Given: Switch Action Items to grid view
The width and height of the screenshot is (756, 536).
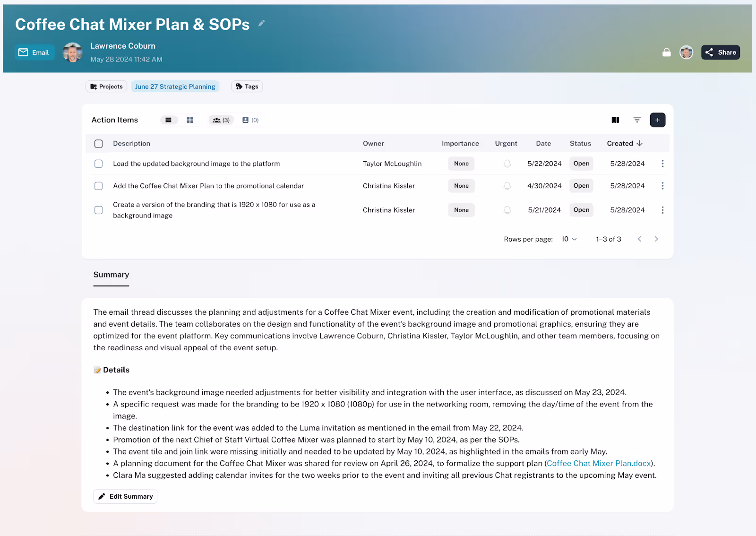Looking at the screenshot, I should pos(190,120).
